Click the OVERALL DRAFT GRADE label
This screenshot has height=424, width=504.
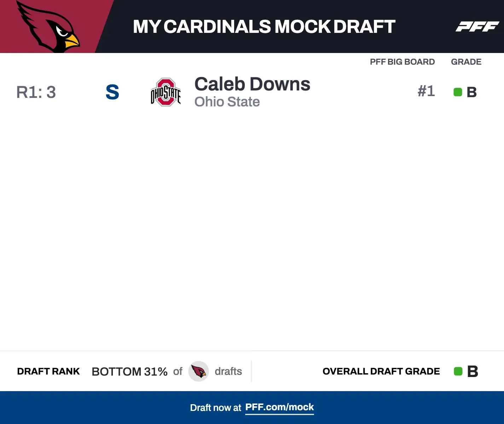pyautogui.click(x=381, y=371)
